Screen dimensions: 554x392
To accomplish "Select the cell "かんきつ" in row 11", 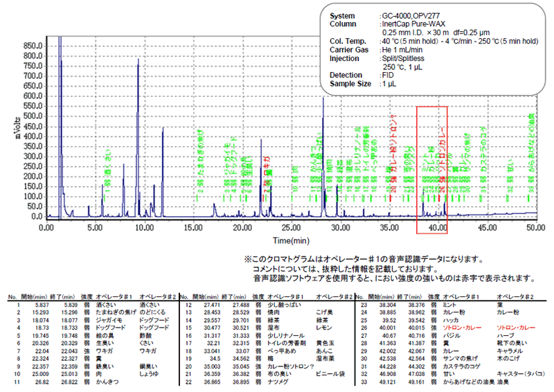I will pyautogui.click(x=107, y=382).
